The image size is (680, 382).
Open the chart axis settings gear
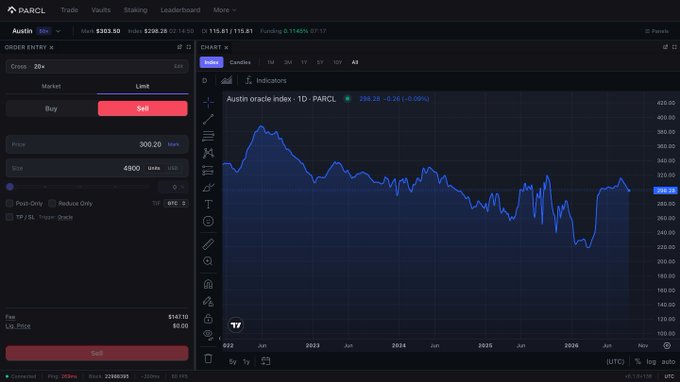point(667,346)
